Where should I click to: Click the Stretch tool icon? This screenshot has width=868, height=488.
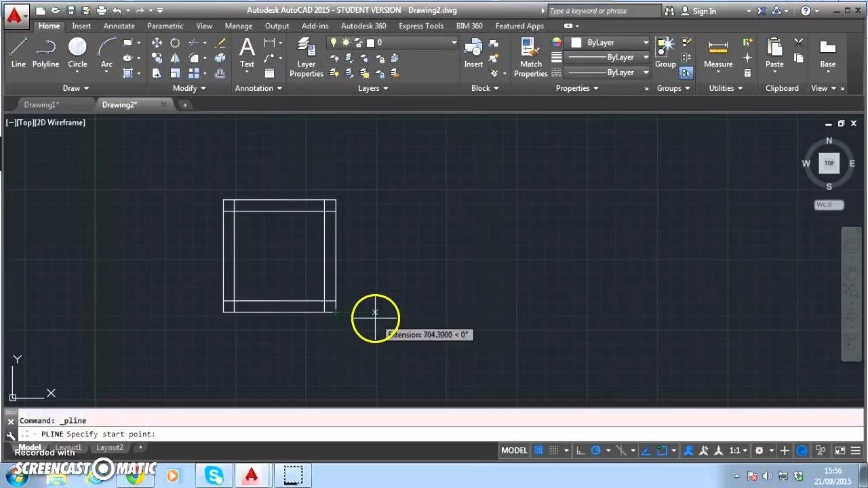[157, 73]
